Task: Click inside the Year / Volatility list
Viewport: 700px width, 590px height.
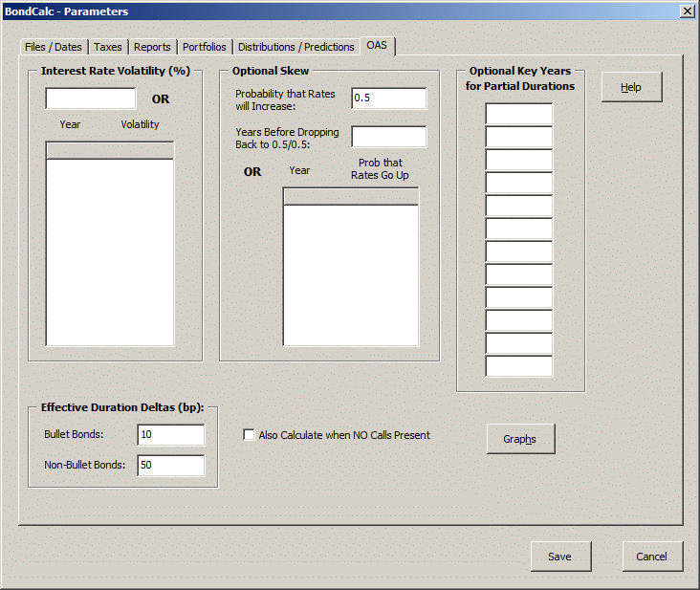Action: (110, 251)
